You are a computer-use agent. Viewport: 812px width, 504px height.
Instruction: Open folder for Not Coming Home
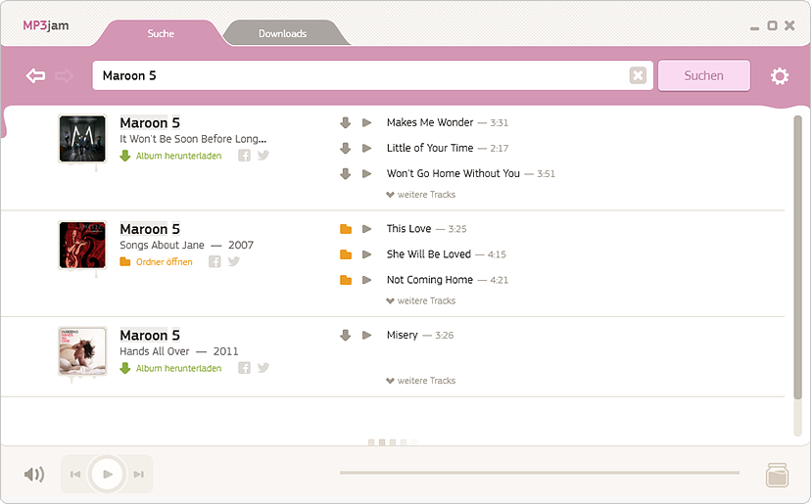tap(346, 280)
